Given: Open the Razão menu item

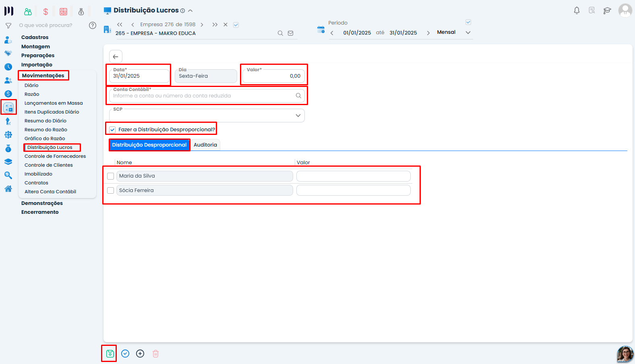Looking at the screenshot, I should pos(32,94).
